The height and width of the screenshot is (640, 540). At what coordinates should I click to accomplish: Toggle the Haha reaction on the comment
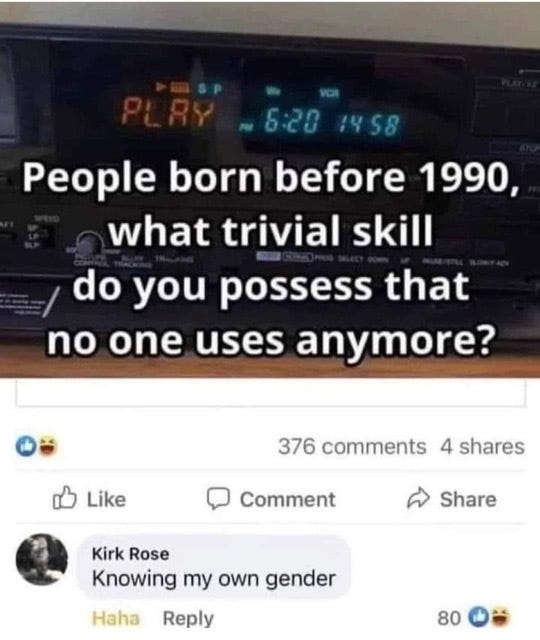(116, 618)
